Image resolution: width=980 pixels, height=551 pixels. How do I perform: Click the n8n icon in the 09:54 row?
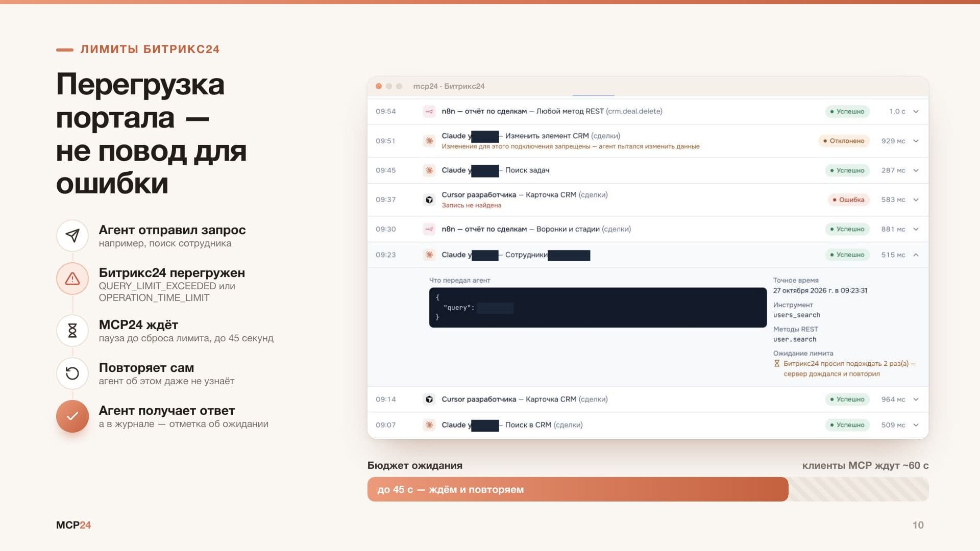click(x=429, y=111)
